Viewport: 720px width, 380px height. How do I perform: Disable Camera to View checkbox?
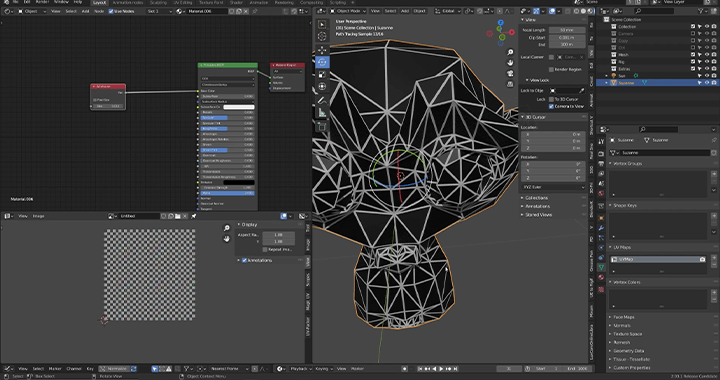tap(551, 106)
